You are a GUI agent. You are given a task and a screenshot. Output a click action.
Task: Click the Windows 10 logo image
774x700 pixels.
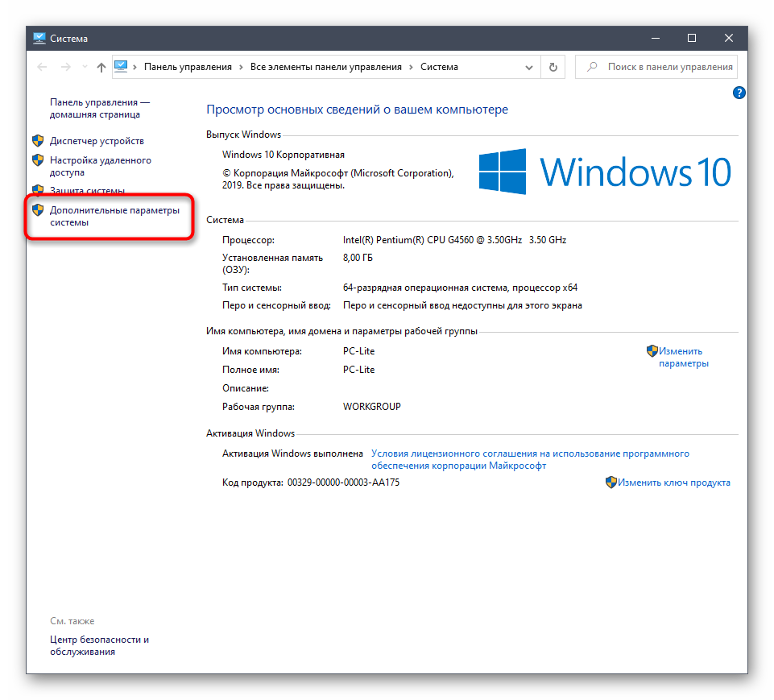605,172
